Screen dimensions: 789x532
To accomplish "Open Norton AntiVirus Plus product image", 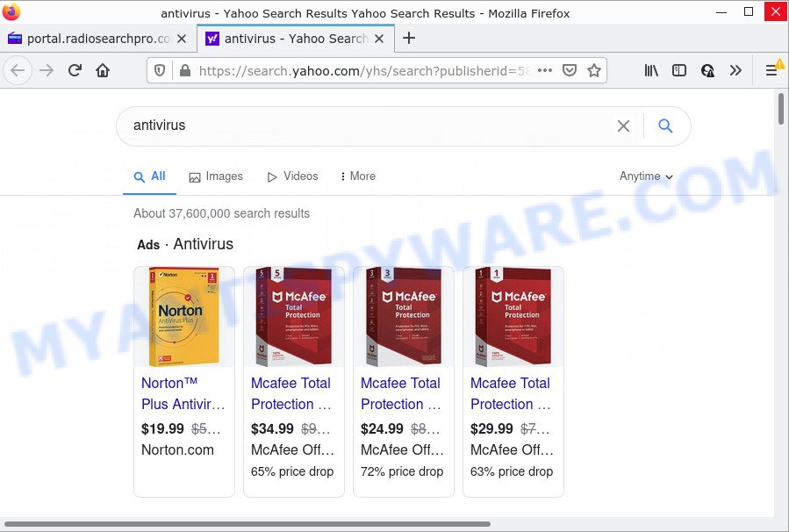I will (184, 317).
